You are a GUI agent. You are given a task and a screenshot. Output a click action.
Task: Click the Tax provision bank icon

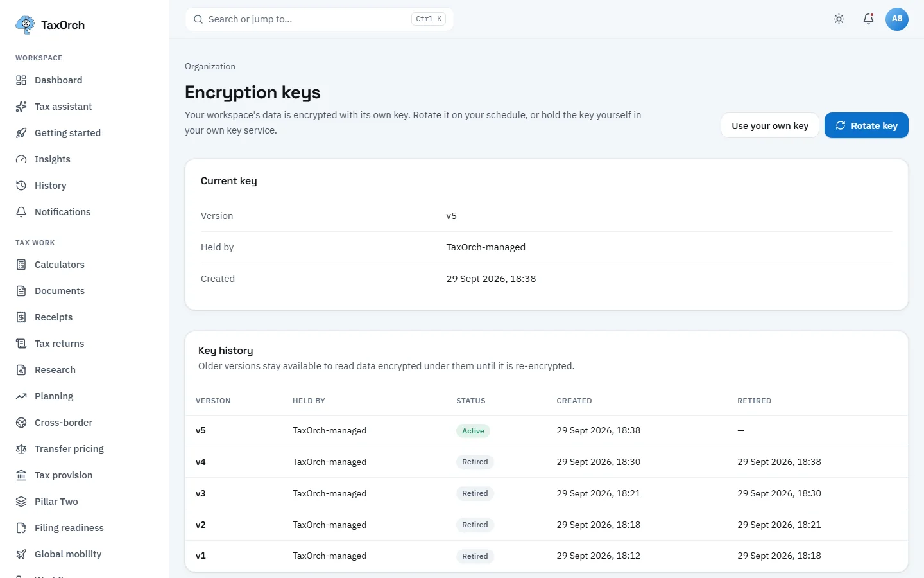21,475
